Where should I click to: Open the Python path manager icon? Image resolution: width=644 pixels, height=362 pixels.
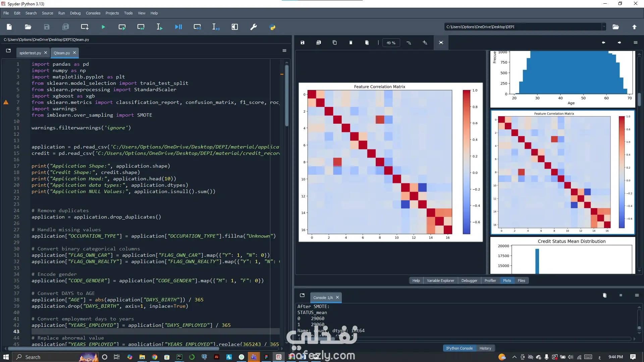pyautogui.click(x=272, y=27)
